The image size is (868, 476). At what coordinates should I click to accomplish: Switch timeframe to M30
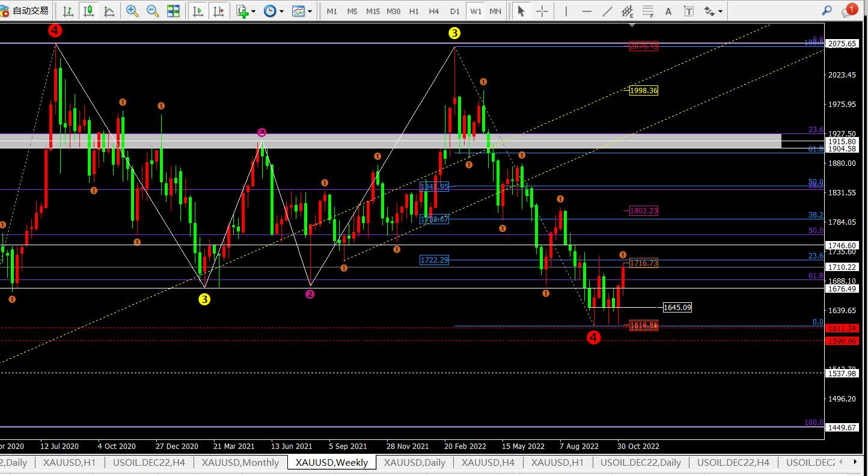[x=394, y=11]
